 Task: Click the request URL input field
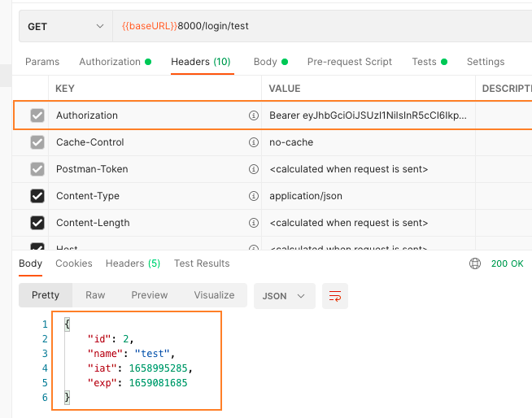[x=325, y=26]
